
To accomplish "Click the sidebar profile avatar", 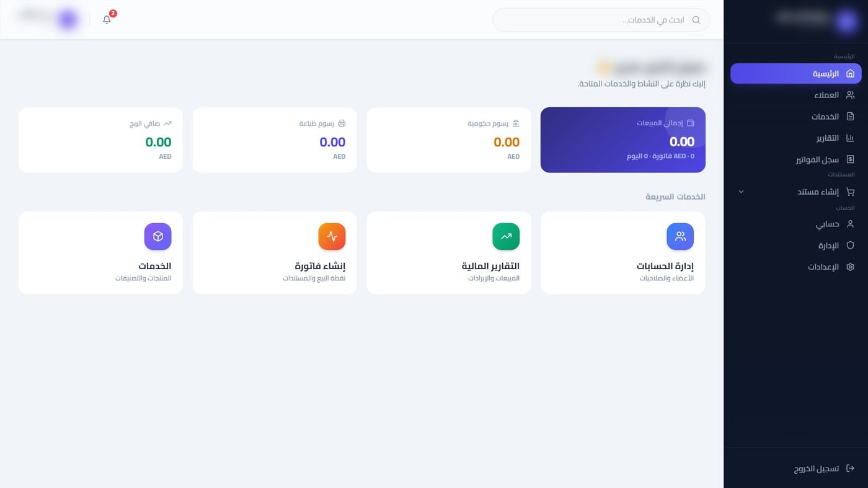I will 846,21.
